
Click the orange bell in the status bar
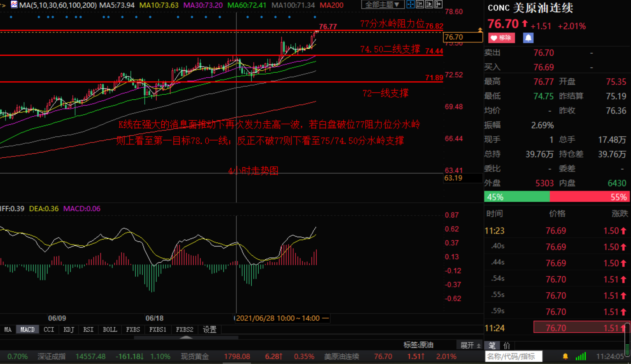(565, 356)
